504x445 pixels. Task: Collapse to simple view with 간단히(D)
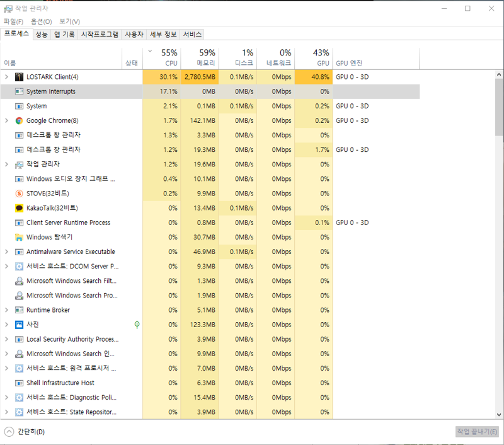coord(25,432)
